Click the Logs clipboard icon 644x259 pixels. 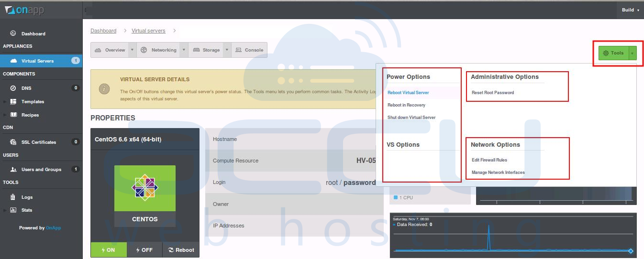[13, 197]
